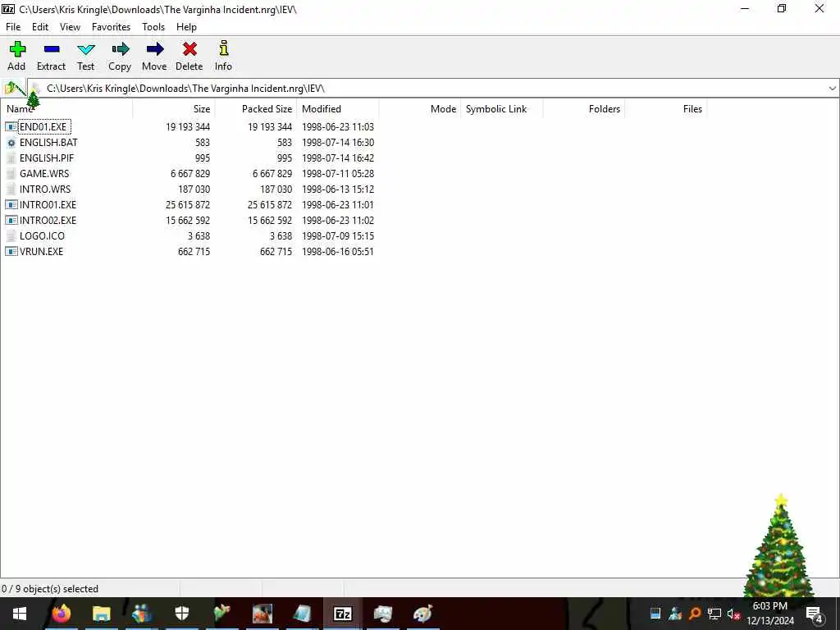
Task: Open File Explorer from the taskbar
Action: click(x=101, y=614)
